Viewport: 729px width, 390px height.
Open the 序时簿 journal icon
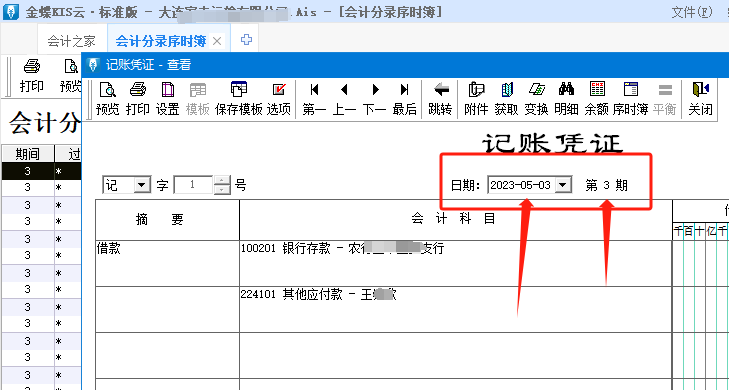(630, 99)
